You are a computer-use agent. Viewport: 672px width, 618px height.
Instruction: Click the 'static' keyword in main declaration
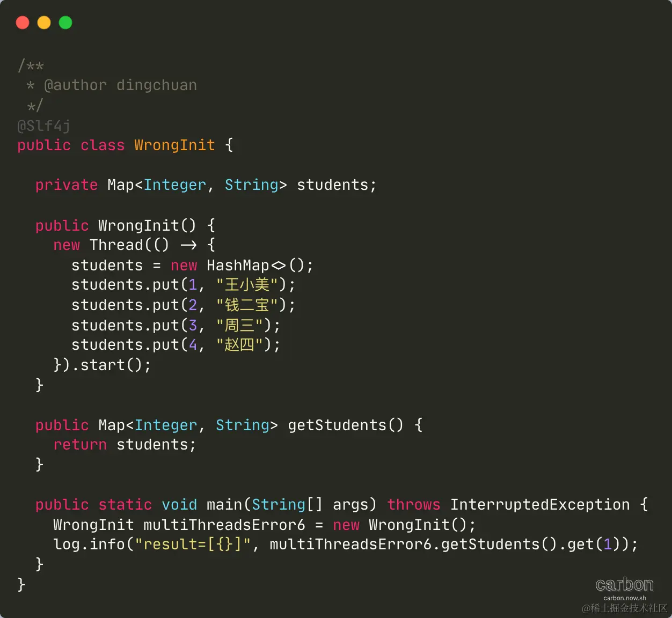pos(125,505)
